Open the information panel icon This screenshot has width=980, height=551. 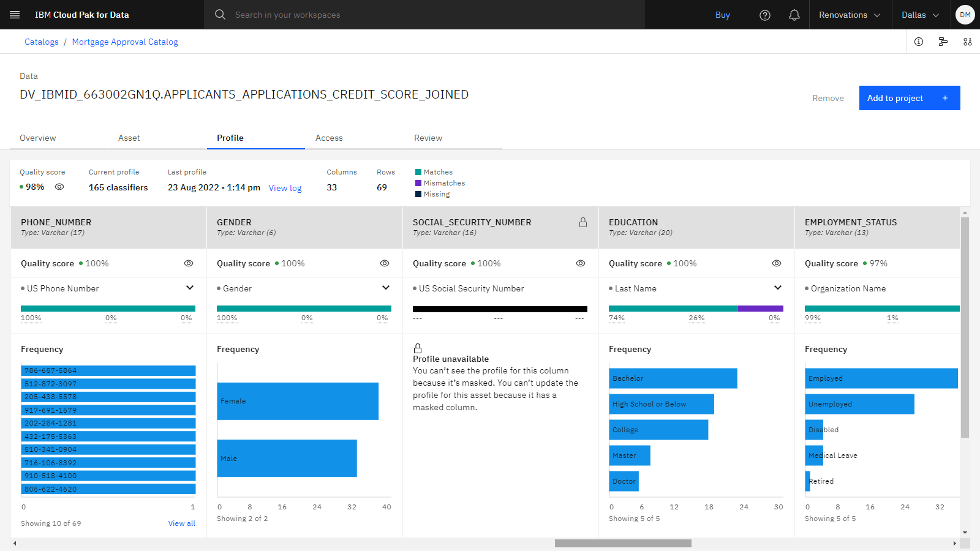(x=919, y=42)
